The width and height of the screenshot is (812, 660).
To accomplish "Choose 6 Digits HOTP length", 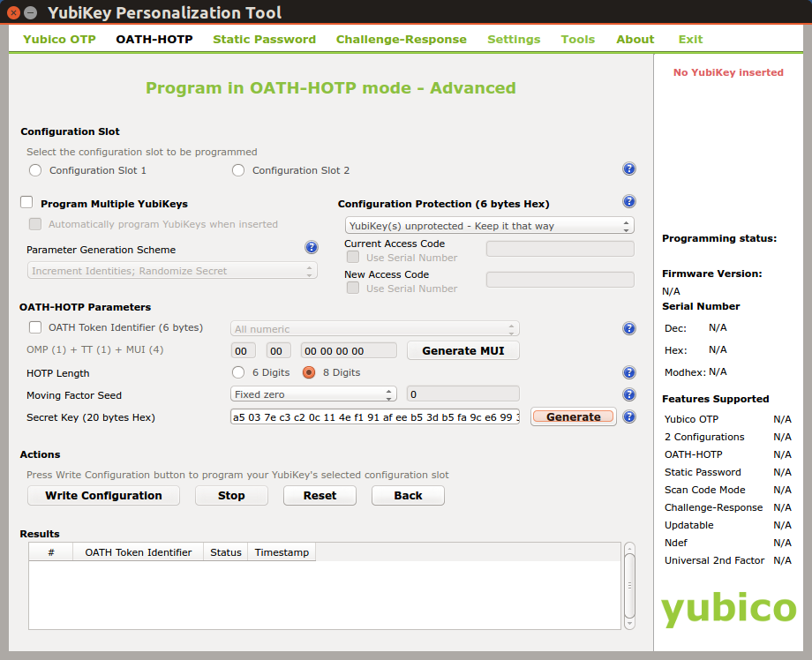I will (238, 372).
